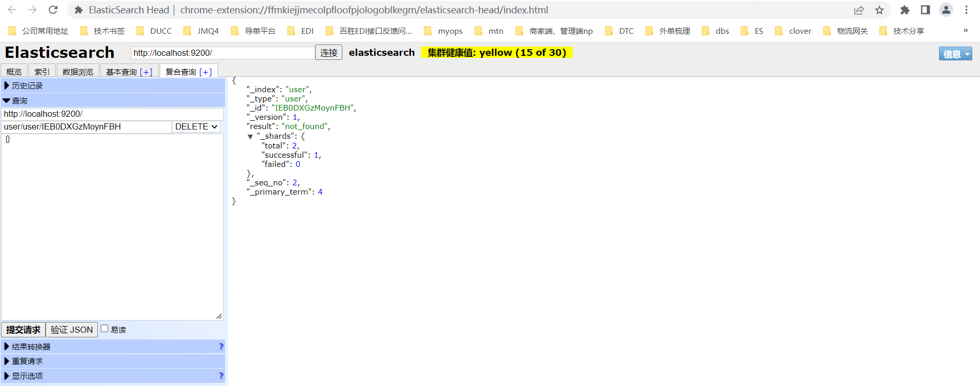980x386 pixels.
Task: Open 物流网关 bookmark folder
Action: [x=846, y=31]
